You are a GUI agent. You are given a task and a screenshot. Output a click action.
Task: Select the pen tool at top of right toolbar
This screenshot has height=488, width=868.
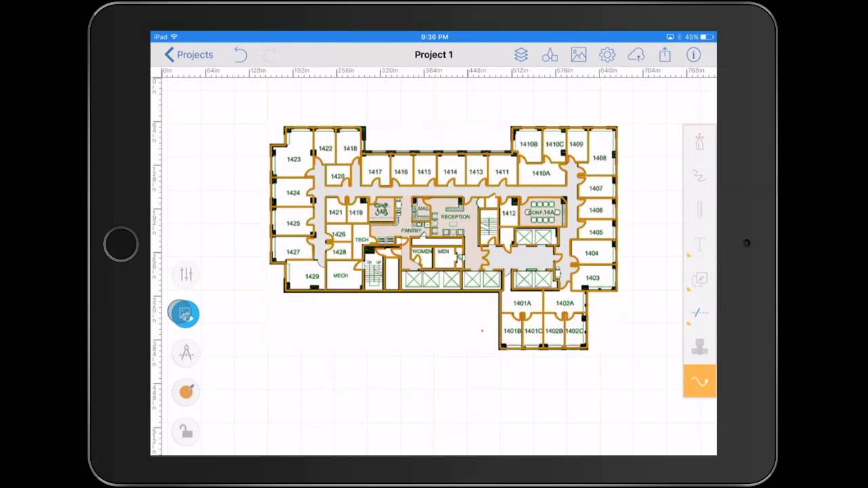click(700, 142)
